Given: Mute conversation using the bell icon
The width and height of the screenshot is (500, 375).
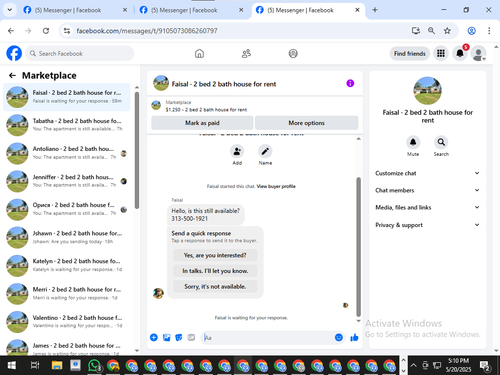Looking at the screenshot, I should [413, 142].
